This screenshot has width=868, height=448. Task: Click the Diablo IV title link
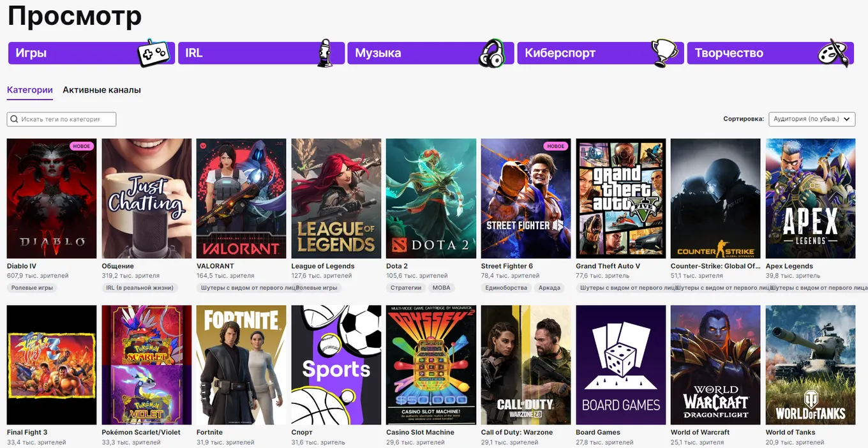coord(22,266)
